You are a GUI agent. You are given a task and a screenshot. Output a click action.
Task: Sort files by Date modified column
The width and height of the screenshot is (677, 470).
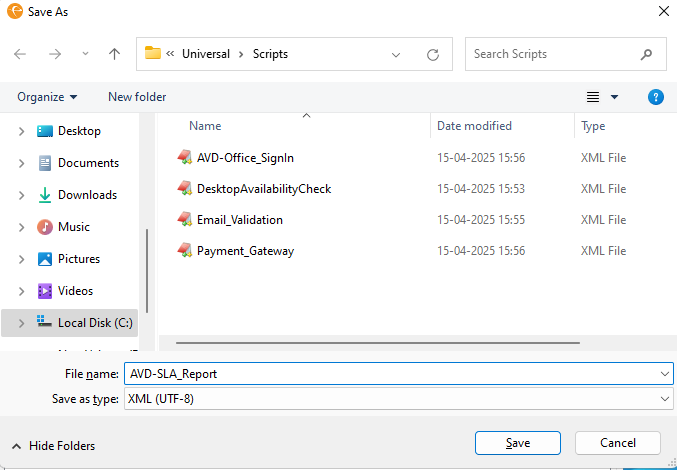point(474,126)
